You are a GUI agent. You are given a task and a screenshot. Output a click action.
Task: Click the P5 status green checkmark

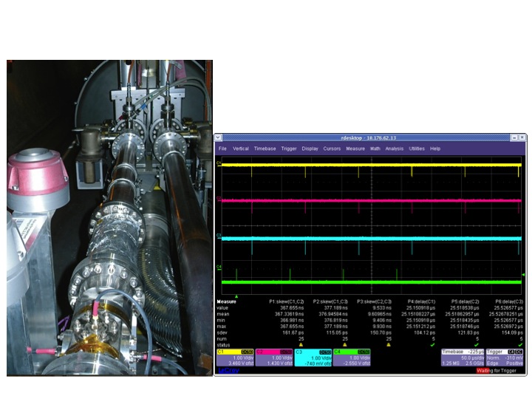click(477, 345)
